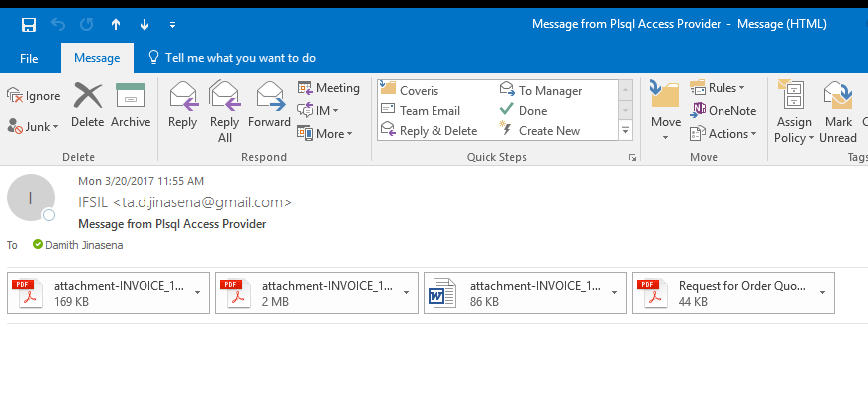Open the Rules dropdown menu
The image size is (868, 399).
(x=718, y=88)
